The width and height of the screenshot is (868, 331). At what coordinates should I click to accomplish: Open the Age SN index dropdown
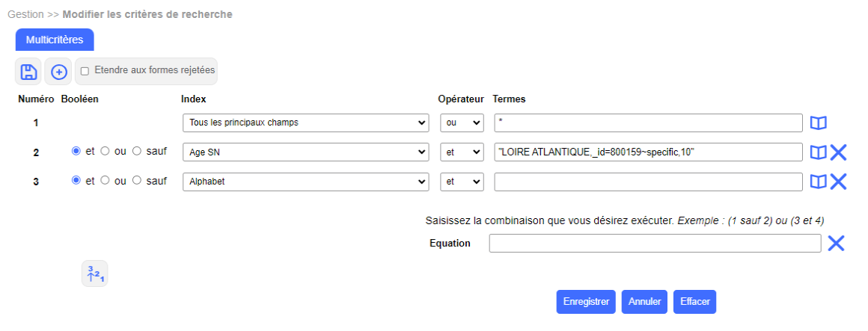tap(305, 152)
